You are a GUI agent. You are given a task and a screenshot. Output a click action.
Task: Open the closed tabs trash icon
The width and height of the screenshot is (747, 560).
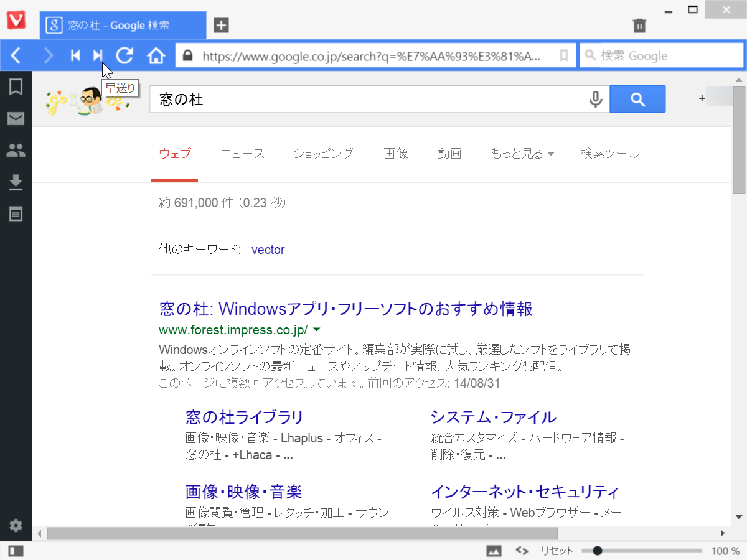click(639, 26)
